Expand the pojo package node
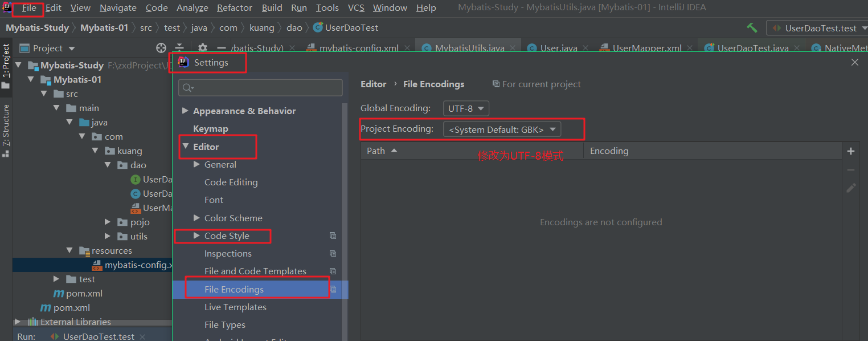 108,222
